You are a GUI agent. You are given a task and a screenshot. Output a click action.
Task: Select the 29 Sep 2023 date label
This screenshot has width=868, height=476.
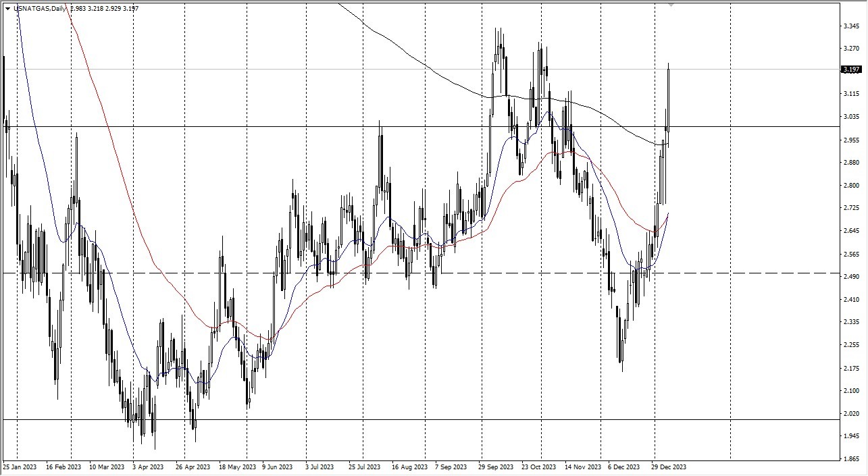coord(496,467)
